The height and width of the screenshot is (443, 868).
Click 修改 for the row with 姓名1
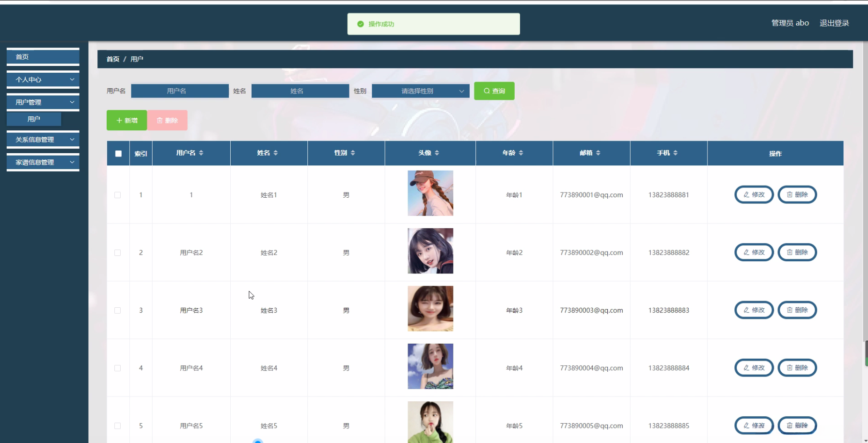coord(754,195)
